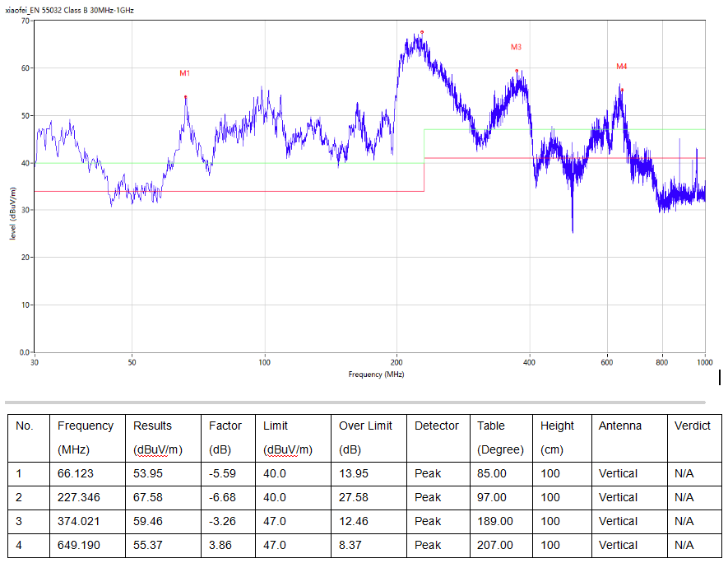Viewport: 728px width, 563px height.
Task: Click the Verdict column header
Action: click(x=692, y=426)
